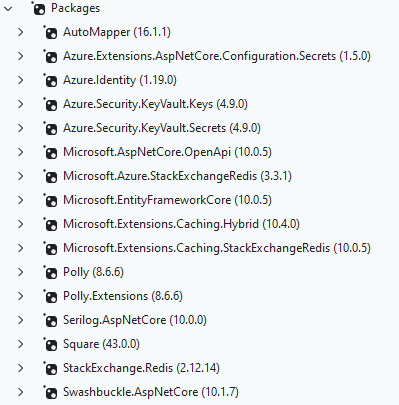Click the Microsoft.Extensions.Caching.Hybrid package icon
399x405 pixels.
[50, 224]
